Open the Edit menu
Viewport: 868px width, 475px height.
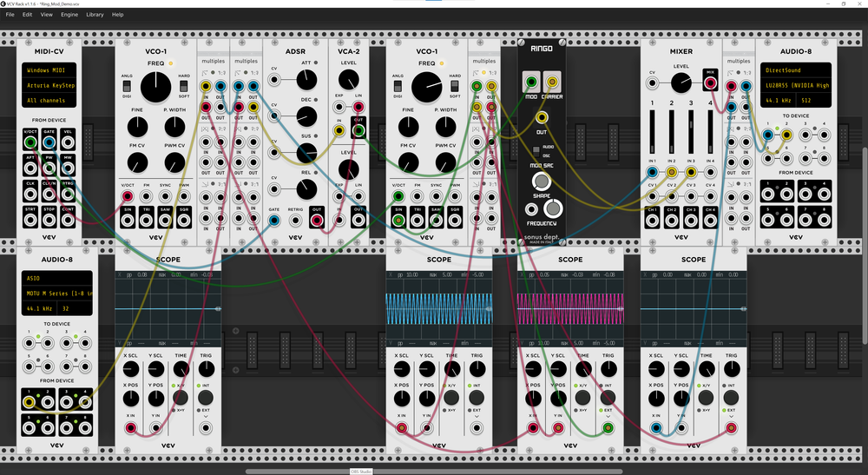coord(27,15)
